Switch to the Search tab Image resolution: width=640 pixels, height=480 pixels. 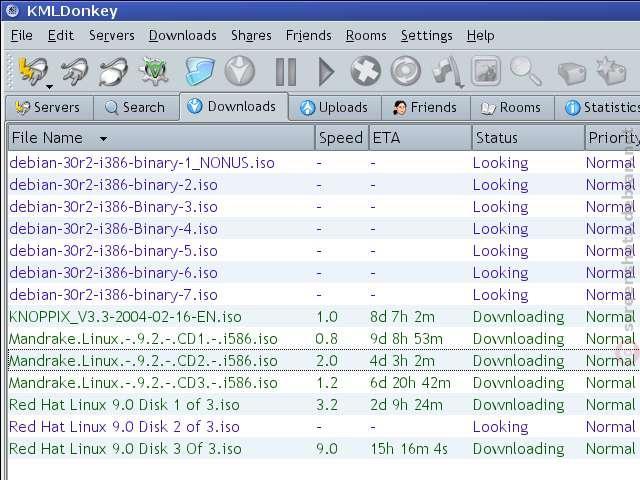tap(136, 108)
